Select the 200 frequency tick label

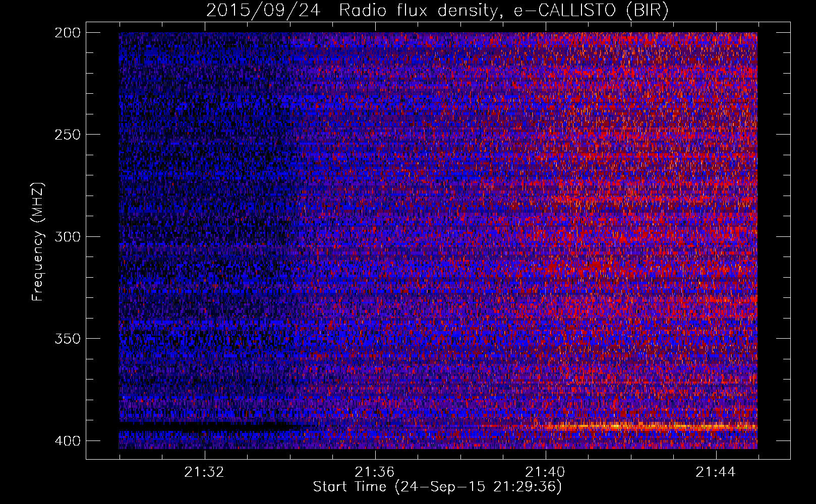[68, 33]
